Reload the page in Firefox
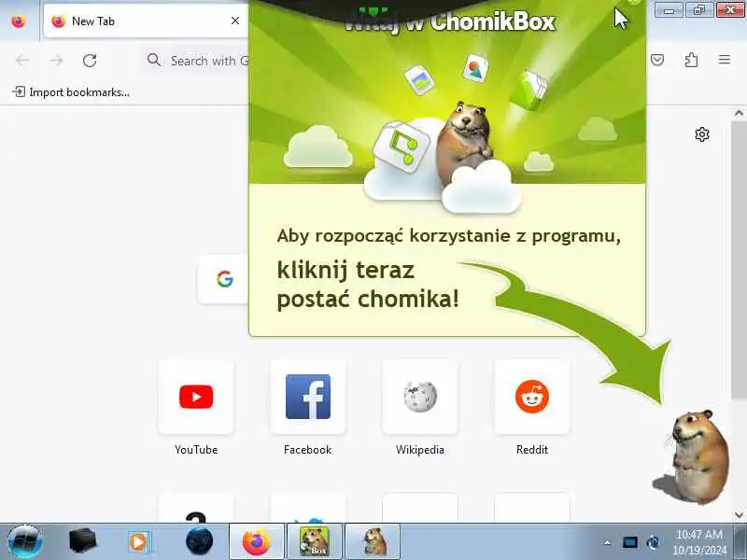This screenshot has width=747, height=560. pos(90,61)
